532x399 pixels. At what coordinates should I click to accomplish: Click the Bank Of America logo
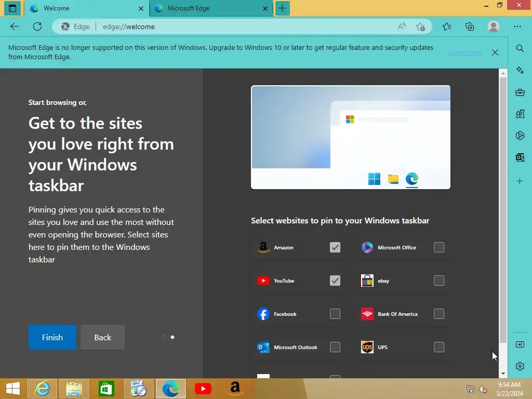(367, 314)
